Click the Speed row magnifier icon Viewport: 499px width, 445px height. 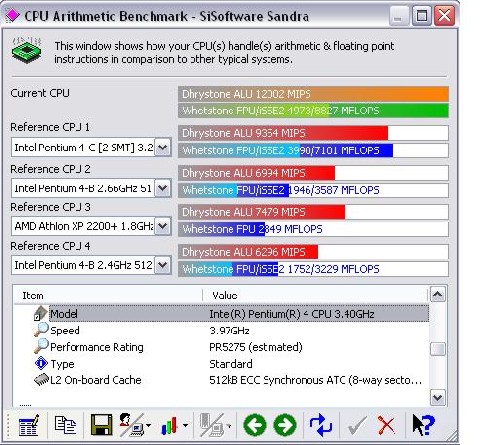click(41, 330)
